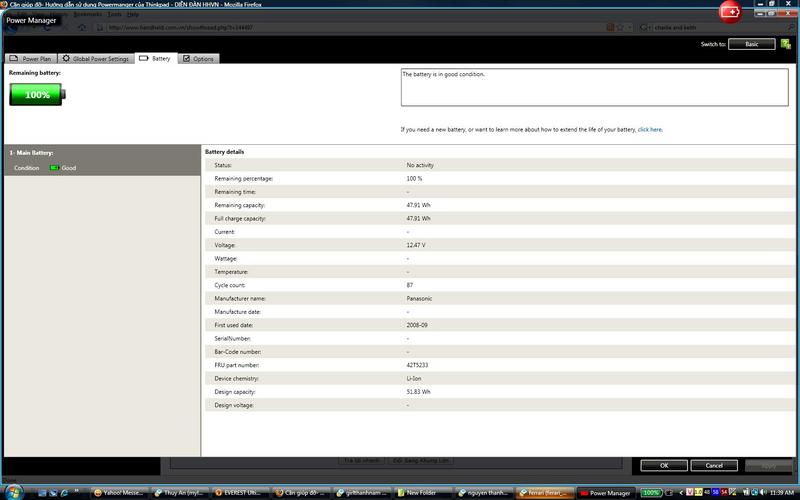The height and width of the screenshot is (500, 800).
Task: Click the battery condition message text box
Action: click(x=594, y=86)
